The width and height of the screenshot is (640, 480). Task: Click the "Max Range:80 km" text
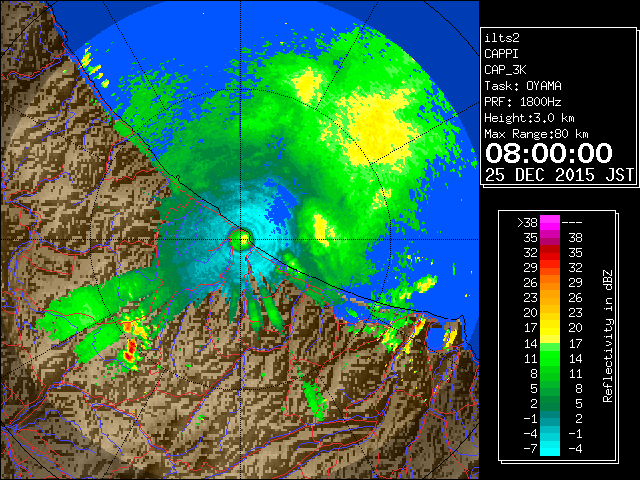(536, 134)
